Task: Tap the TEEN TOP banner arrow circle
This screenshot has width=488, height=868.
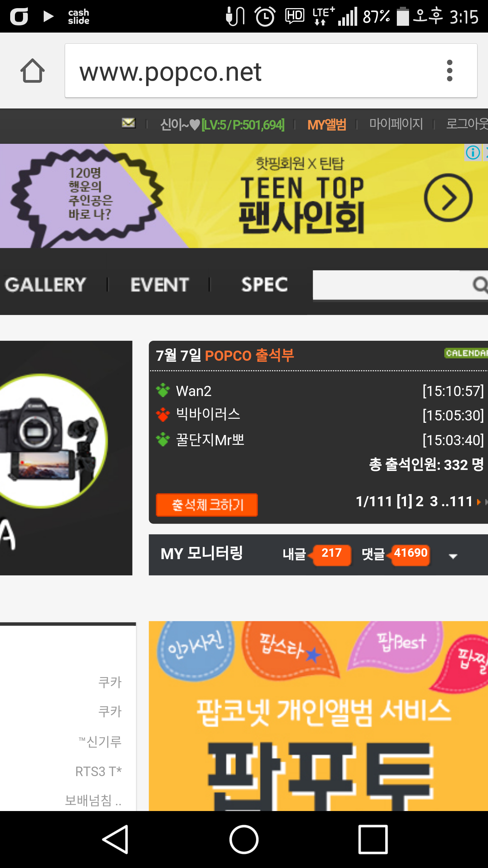Action: (448, 197)
